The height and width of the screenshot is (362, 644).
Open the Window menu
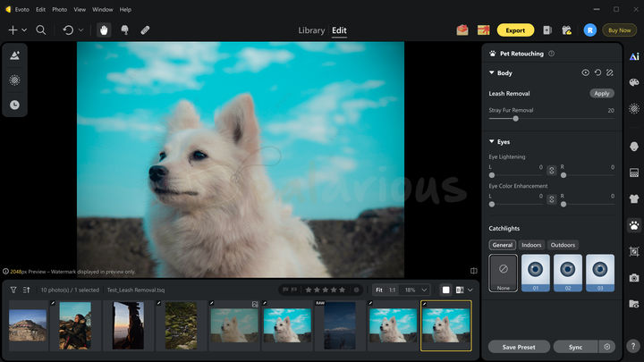[x=103, y=10]
